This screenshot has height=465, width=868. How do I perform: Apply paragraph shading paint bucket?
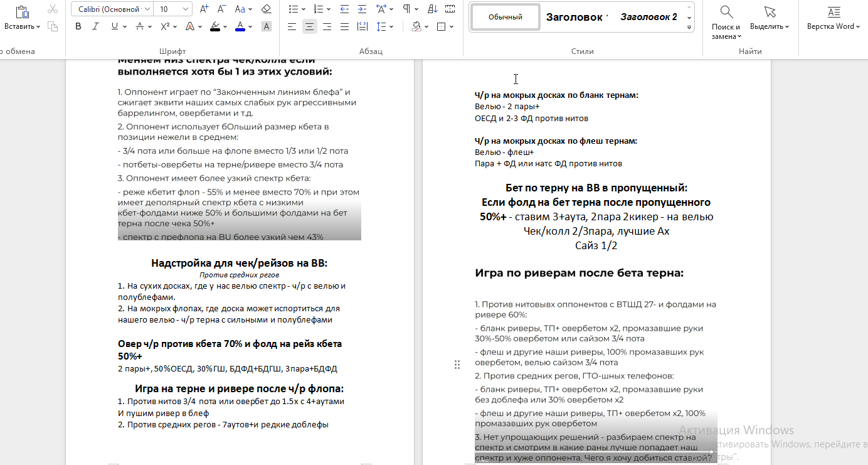click(416, 26)
